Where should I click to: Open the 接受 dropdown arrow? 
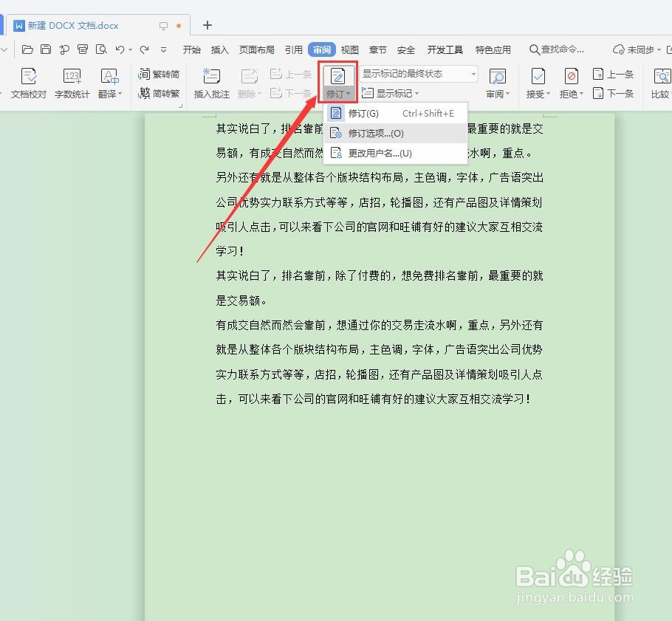548,94
